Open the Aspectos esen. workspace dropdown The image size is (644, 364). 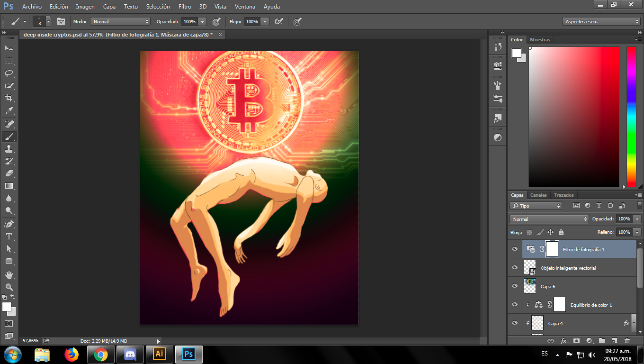tap(602, 21)
